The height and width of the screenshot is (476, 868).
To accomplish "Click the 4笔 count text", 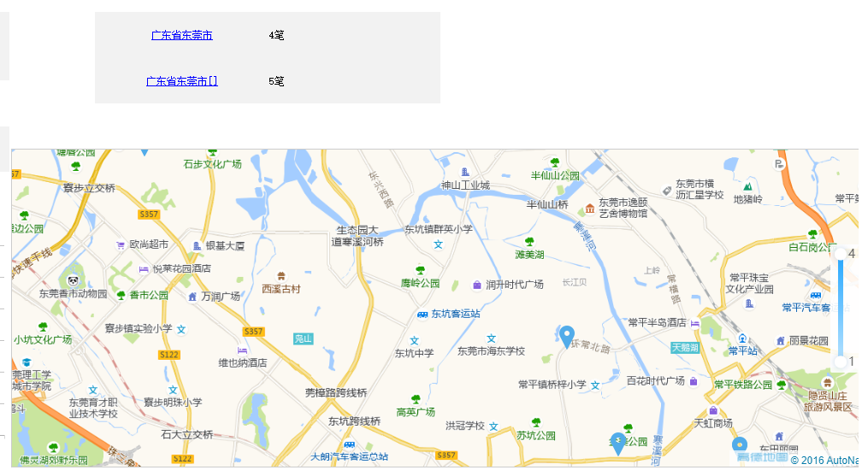I will pos(276,35).
